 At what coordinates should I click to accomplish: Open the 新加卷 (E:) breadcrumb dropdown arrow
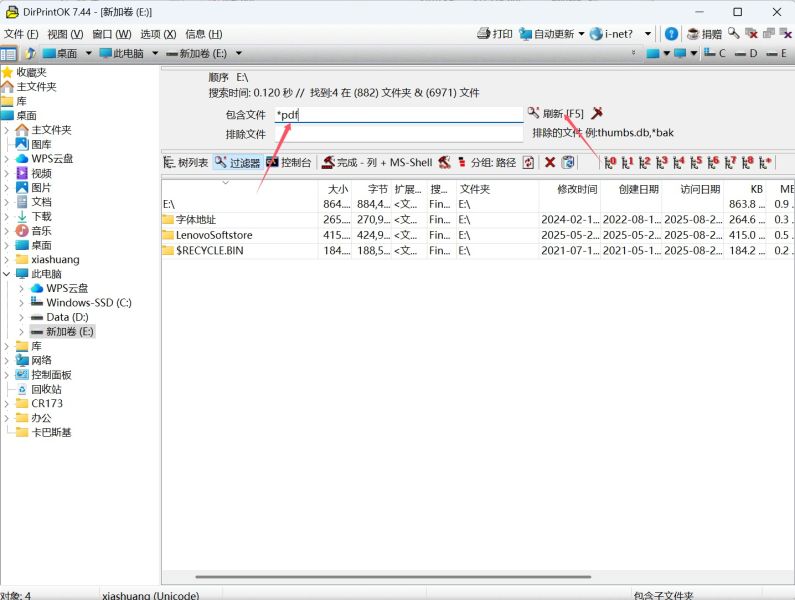(238, 53)
